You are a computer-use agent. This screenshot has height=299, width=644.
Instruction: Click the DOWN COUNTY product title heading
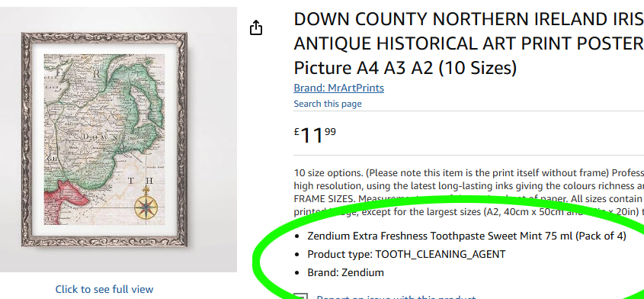(x=469, y=43)
